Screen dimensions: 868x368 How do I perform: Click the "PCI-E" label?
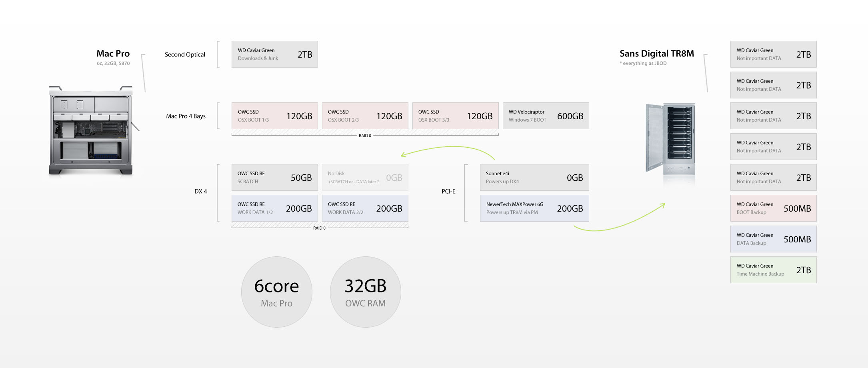click(x=448, y=191)
